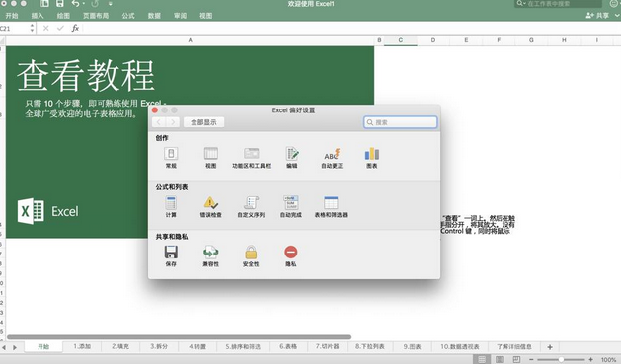Switch to Page Layout view in status bar
The width and height of the screenshot is (621, 364).
pyautogui.click(x=500, y=359)
